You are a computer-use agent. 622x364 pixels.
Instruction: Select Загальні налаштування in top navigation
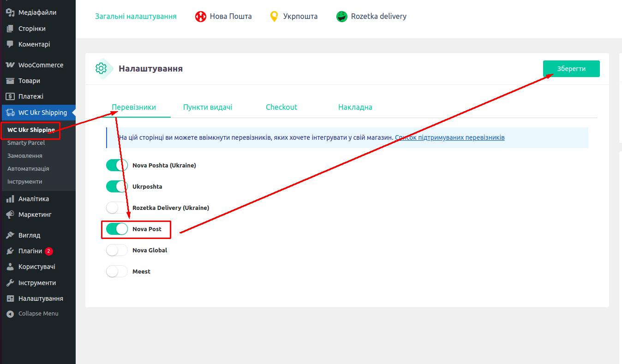[x=136, y=17]
